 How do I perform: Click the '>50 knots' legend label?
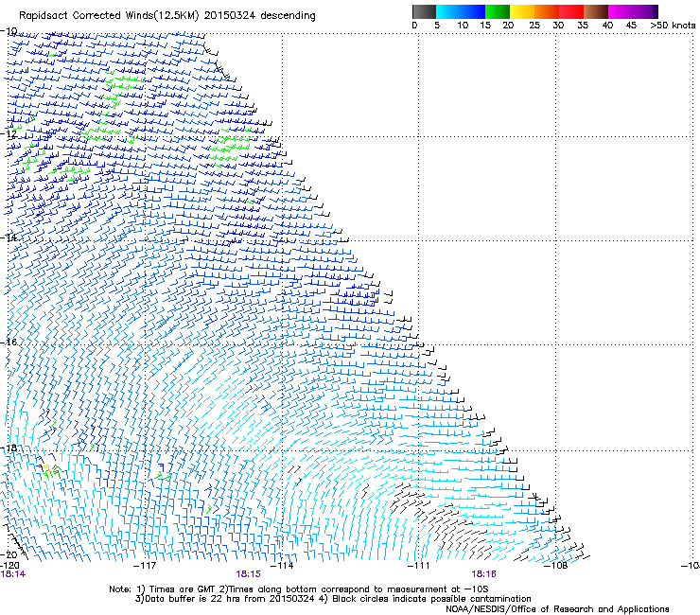click(673, 26)
